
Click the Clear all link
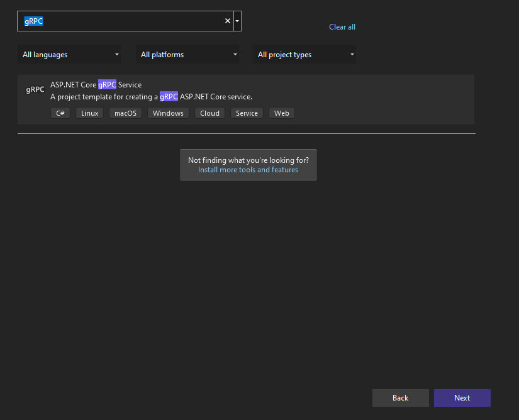click(x=342, y=27)
